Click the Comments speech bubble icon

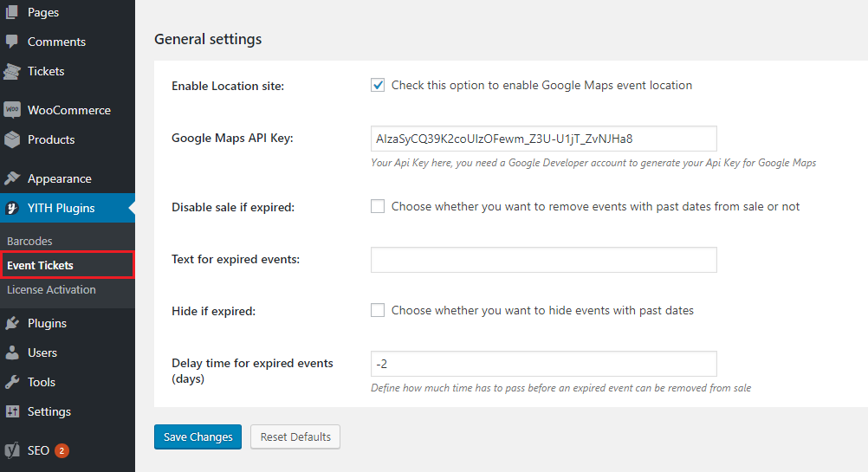[12, 42]
